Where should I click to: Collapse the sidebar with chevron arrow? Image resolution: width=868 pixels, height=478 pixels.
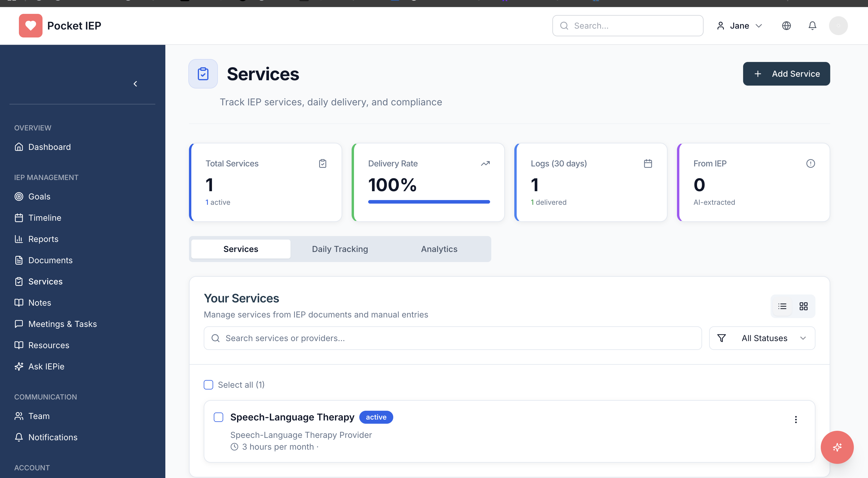pyautogui.click(x=135, y=84)
